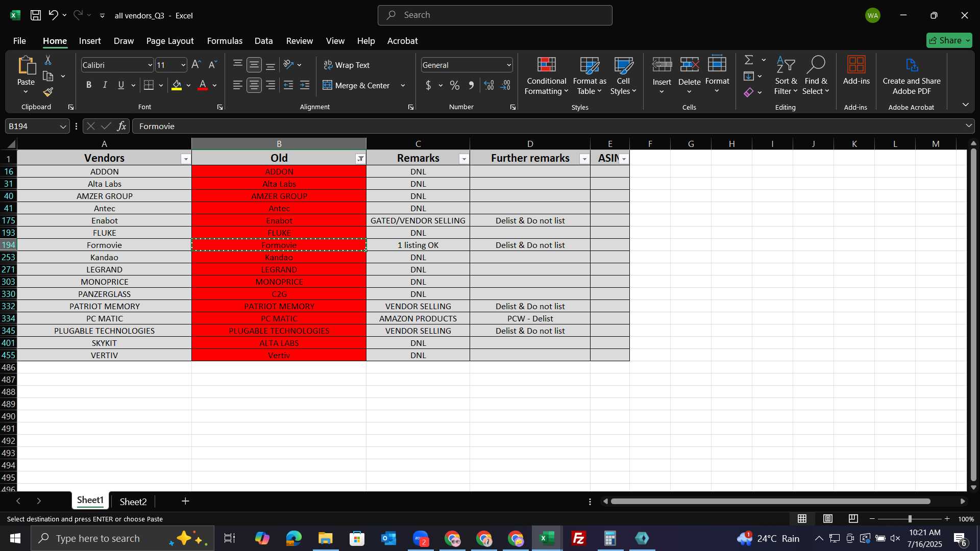Toggle Align Left
Viewport: 980px width, 551px height.
238,85
